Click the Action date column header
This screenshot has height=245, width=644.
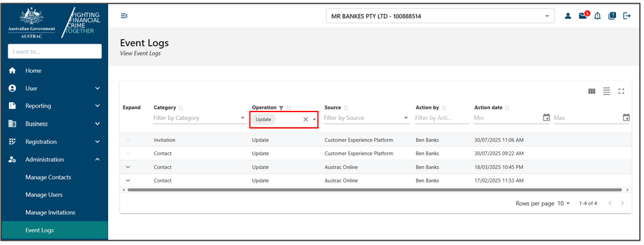pos(488,107)
